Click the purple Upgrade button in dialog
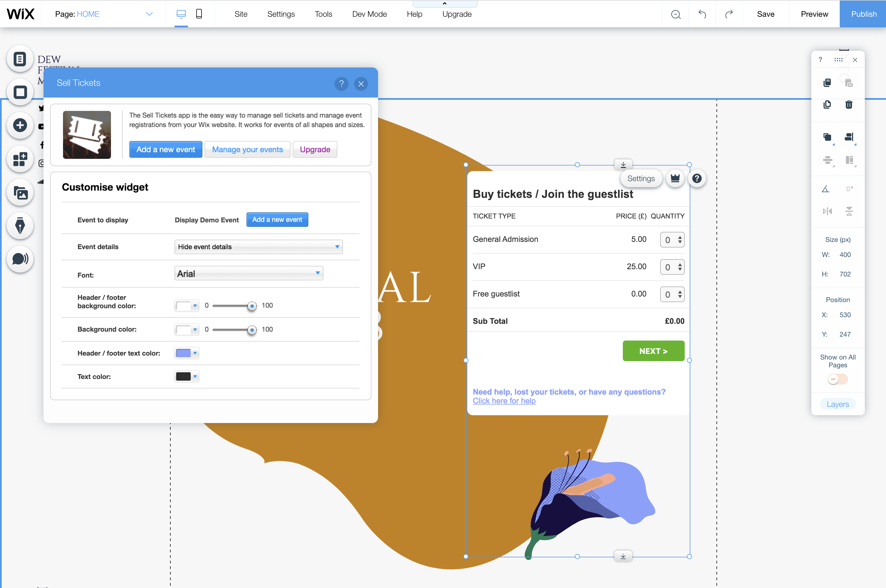 [x=315, y=149]
